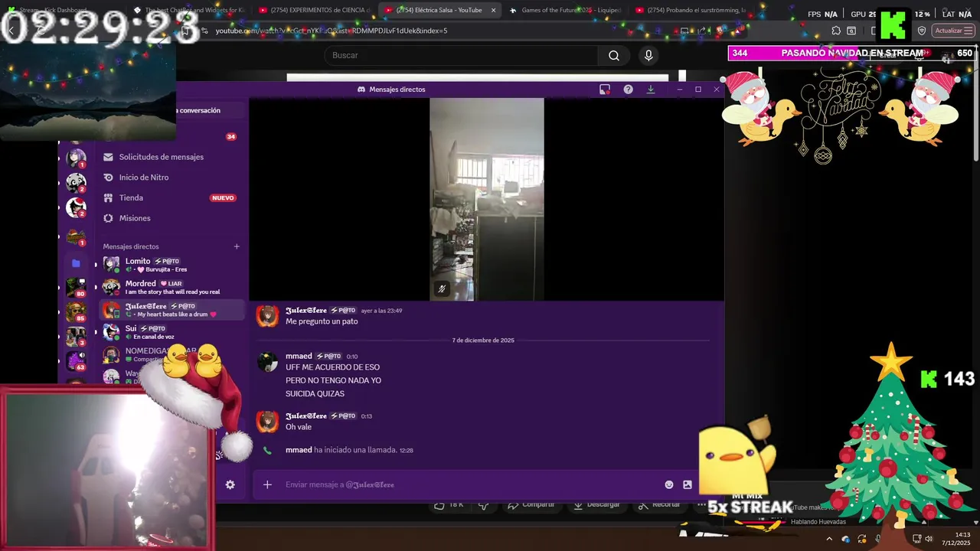Screen dimensions: 980x551
Task: Show hidden system tray icons chevron
Action: click(x=829, y=539)
